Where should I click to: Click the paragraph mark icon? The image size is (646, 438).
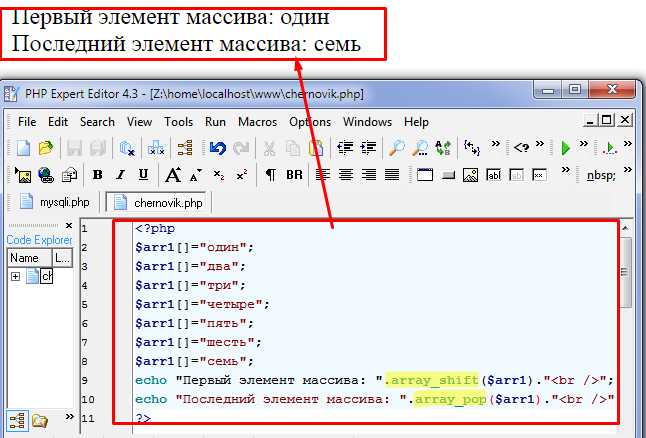(x=270, y=175)
